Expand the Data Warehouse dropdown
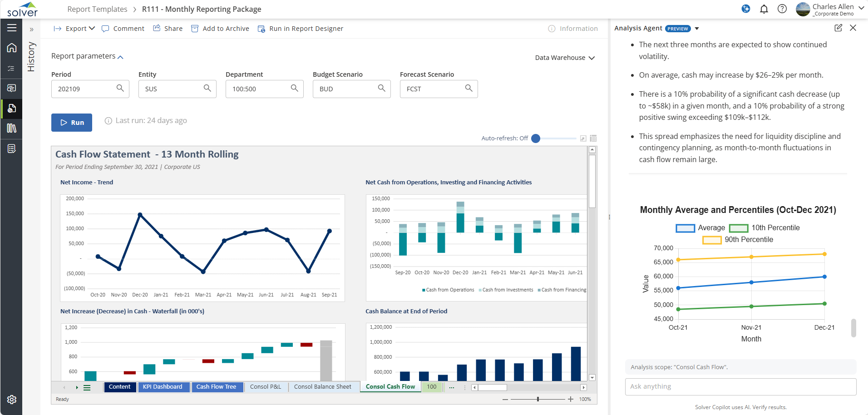 (x=564, y=58)
